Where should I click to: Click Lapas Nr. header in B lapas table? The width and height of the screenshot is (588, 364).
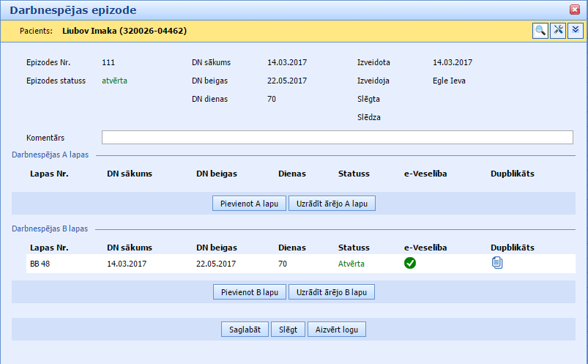tap(49, 248)
